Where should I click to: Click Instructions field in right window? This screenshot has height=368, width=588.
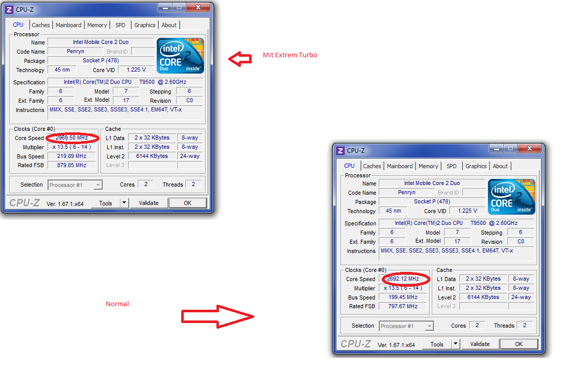(456, 254)
